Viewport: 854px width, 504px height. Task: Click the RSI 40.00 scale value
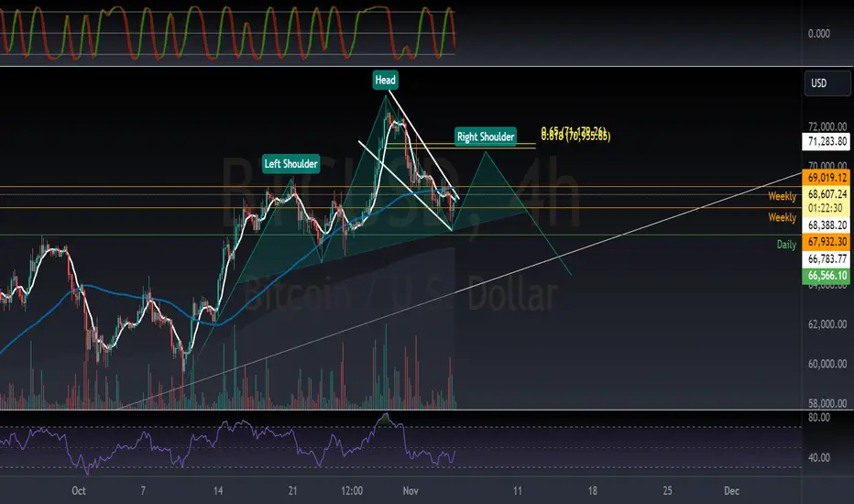[819, 457]
